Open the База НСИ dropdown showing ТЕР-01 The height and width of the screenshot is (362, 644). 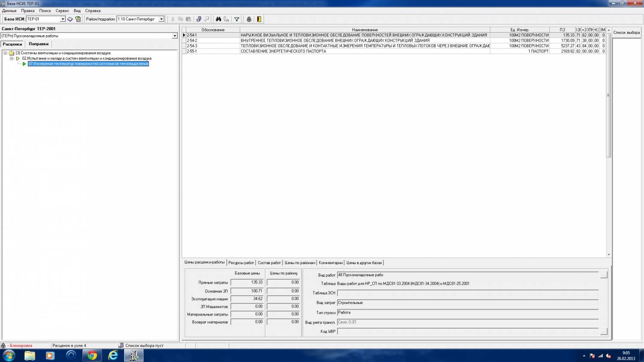coord(63,19)
